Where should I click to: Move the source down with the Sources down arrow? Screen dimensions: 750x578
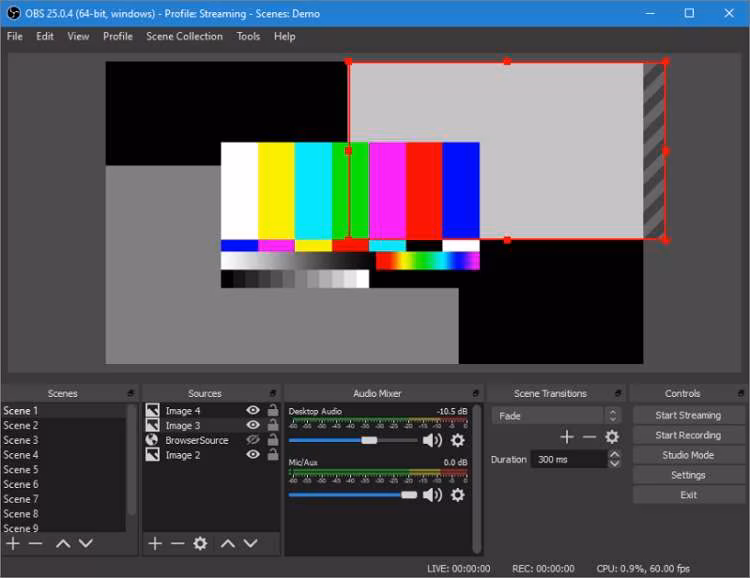pos(251,544)
